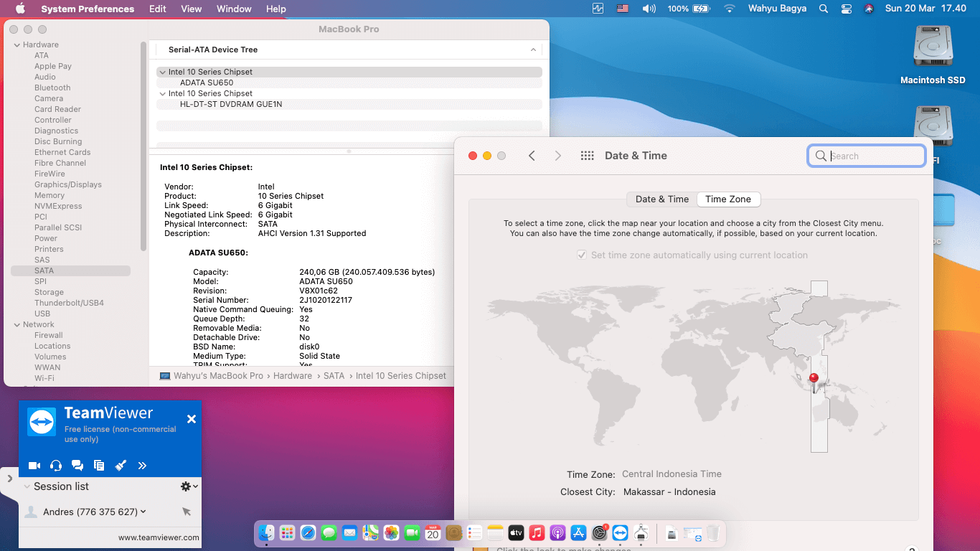Collapse second Intel 10 Series Chipset row

coord(163,93)
